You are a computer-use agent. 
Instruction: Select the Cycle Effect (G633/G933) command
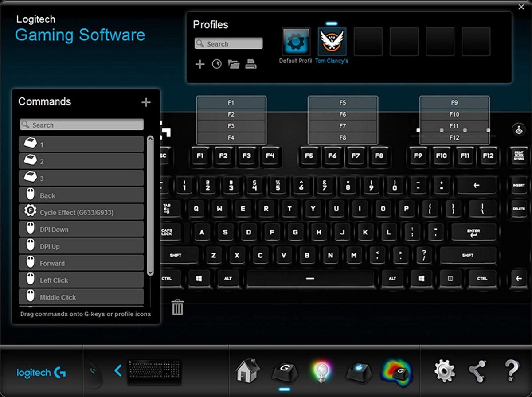pyautogui.click(x=82, y=212)
